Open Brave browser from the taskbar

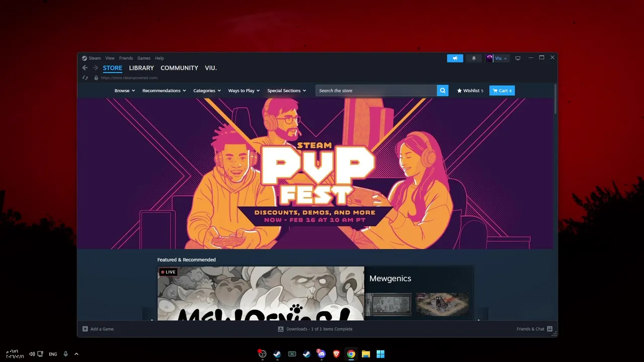336,354
